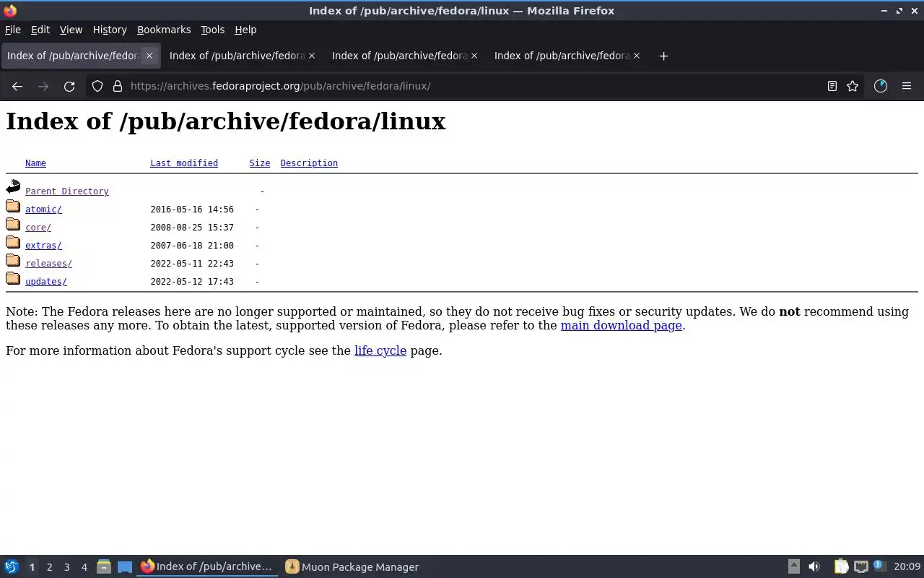Click the back-arrow icon beside Parent Directory
924x578 pixels.
tap(13, 187)
